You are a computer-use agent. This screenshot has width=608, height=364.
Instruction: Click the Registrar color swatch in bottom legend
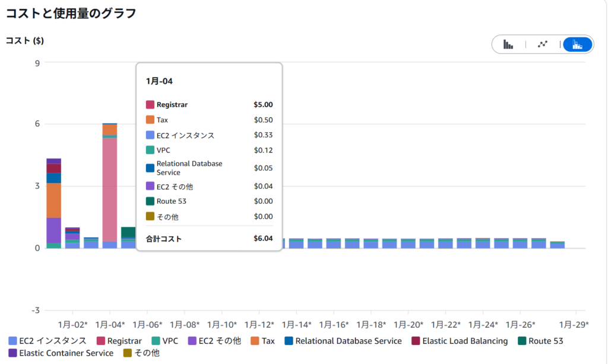(x=101, y=341)
